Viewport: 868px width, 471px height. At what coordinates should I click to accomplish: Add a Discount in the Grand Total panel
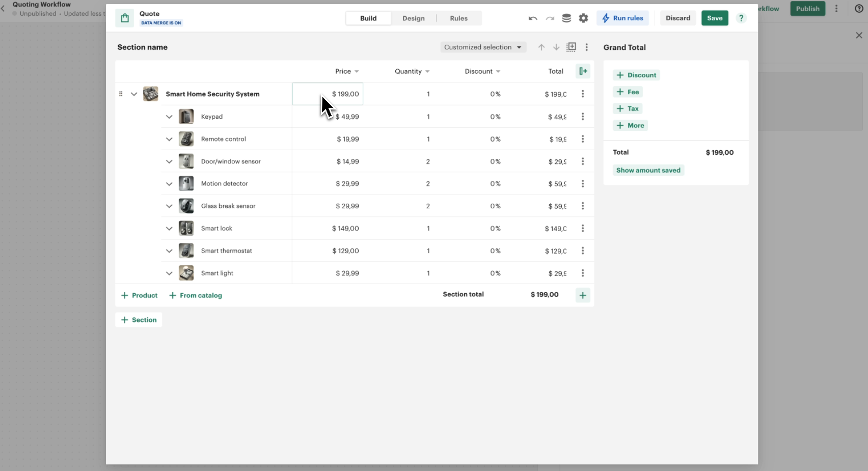[636, 75]
